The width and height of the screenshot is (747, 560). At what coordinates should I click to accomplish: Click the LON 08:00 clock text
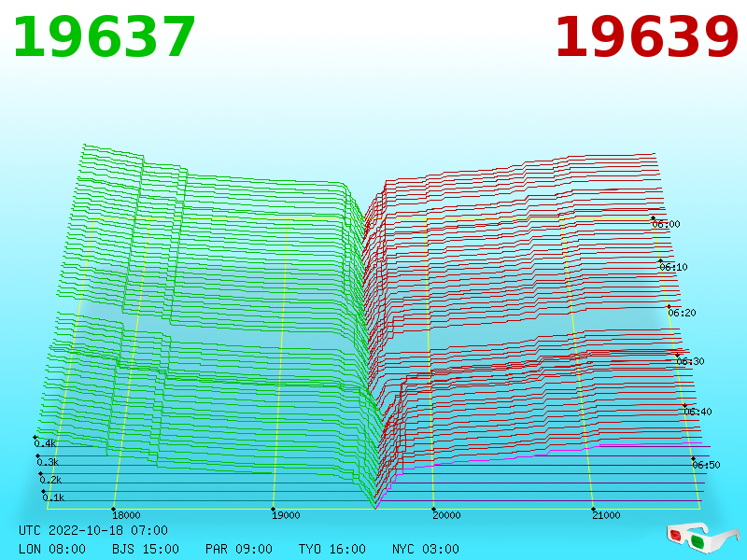pyautogui.click(x=52, y=549)
